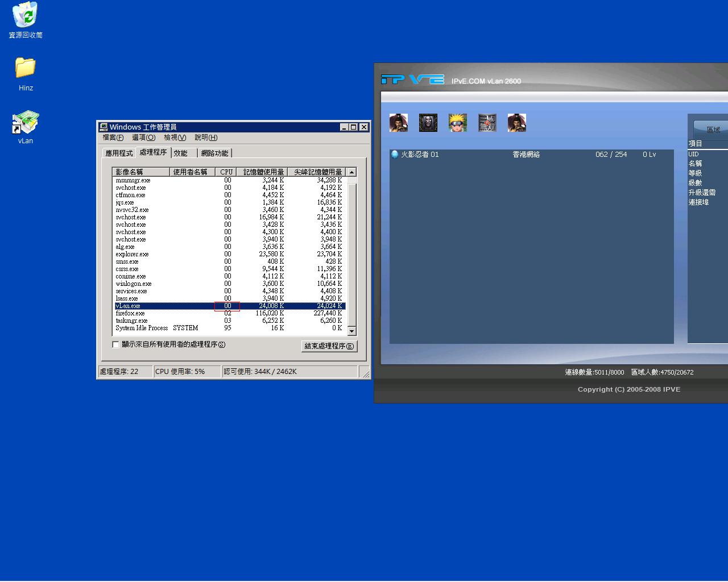Open the 選項(O) menu
This screenshot has width=728, height=582.
click(x=143, y=138)
